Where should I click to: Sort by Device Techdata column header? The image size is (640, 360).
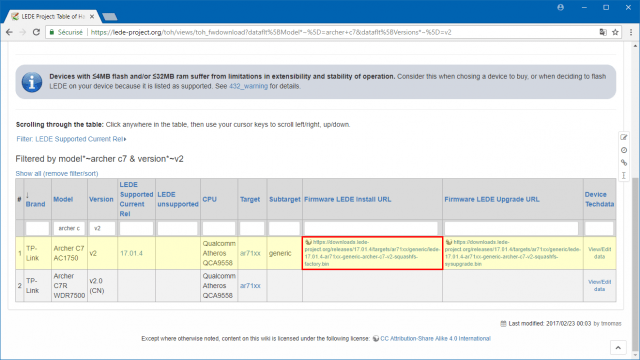click(x=599, y=199)
